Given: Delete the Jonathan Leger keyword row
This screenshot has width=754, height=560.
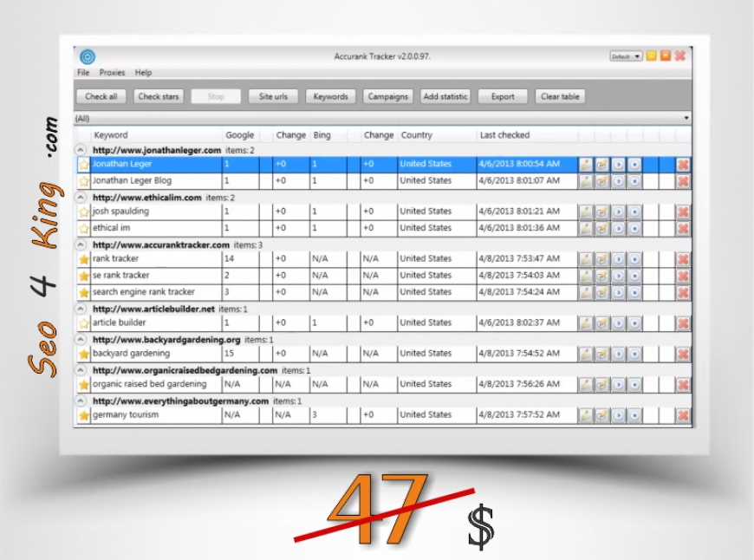Looking at the screenshot, I should click(x=683, y=165).
